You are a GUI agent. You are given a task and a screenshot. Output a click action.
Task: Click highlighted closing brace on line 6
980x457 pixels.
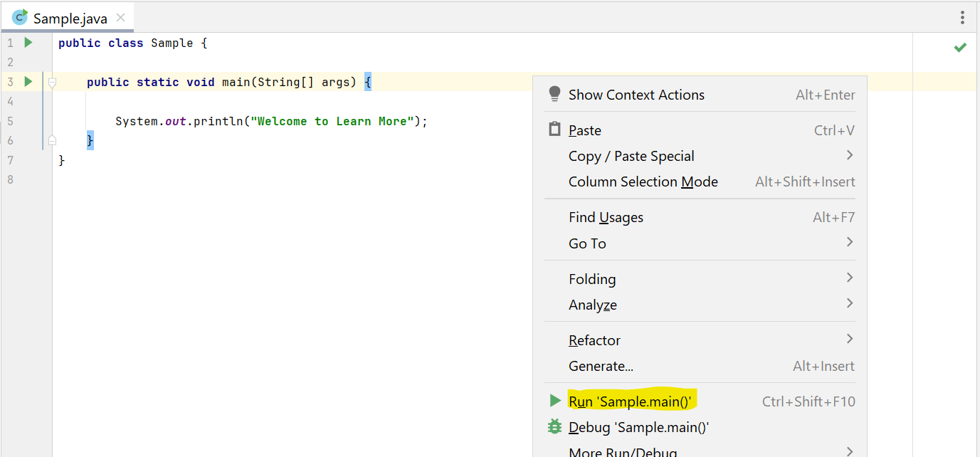[90, 140]
